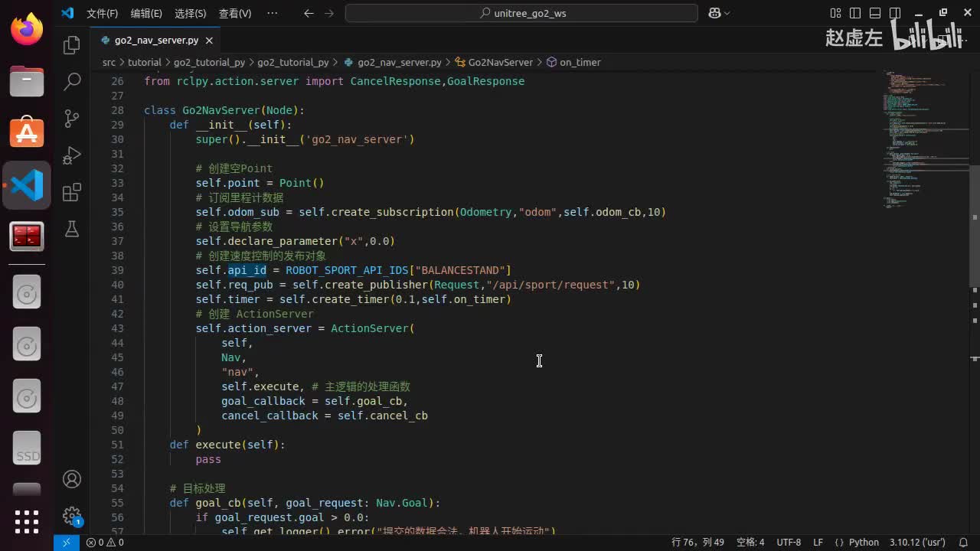This screenshot has width=980, height=551.
Task: Expand the Copilot dropdown chevron
Action: [x=727, y=13]
